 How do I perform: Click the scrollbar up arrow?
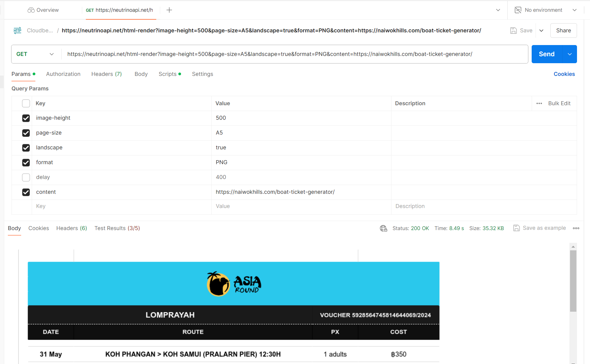tap(573, 247)
